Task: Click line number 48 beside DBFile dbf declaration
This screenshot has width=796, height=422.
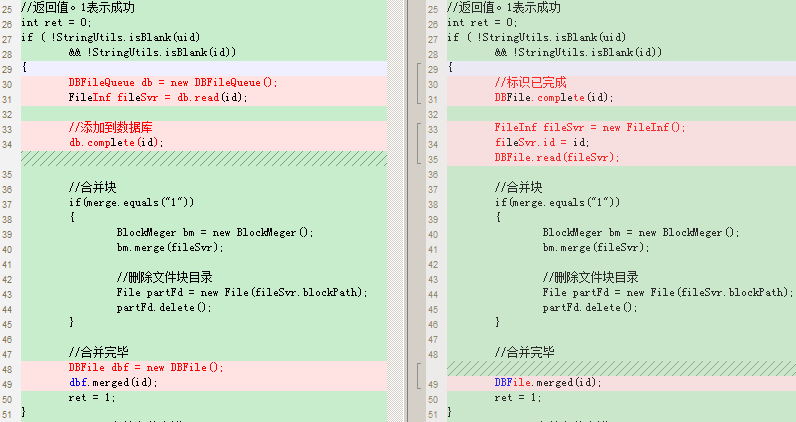Action: coord(7,370)
